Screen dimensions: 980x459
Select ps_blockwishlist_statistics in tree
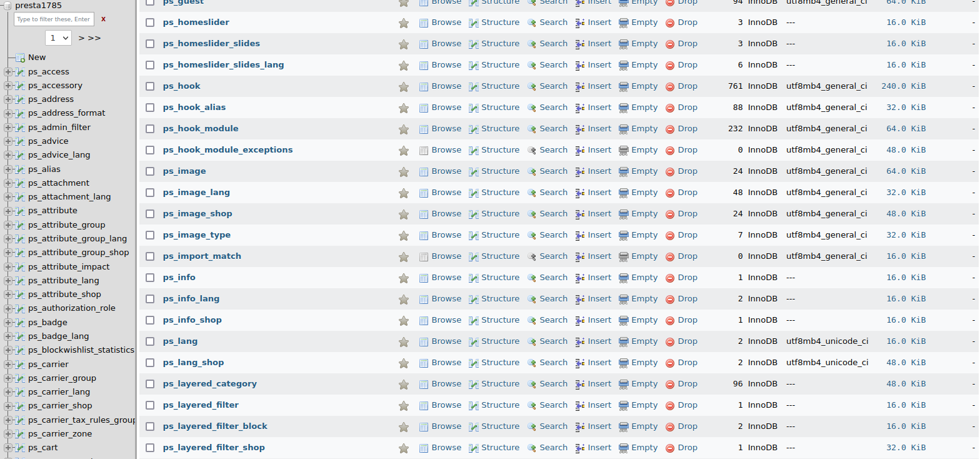click(x=81, y=350)
